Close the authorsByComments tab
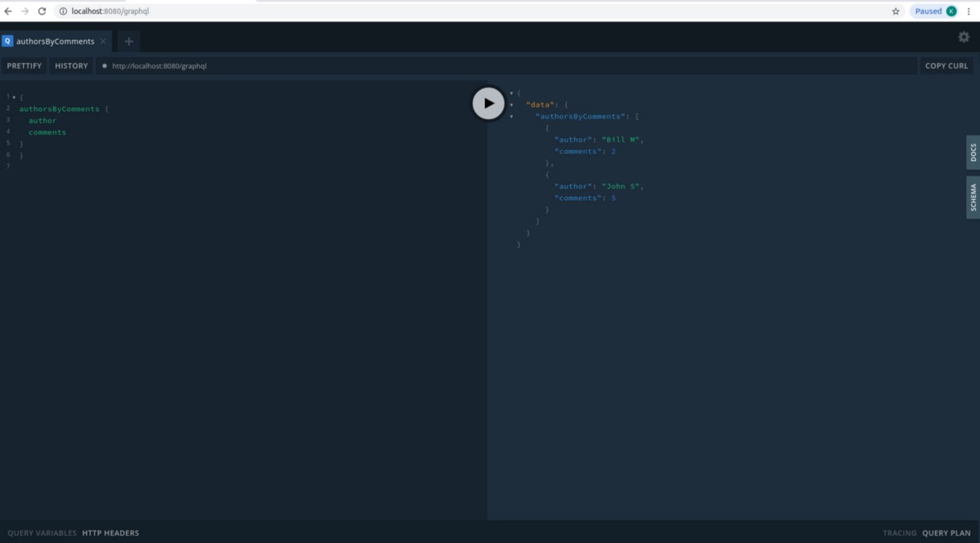Screen dimensions: 980x543 coord(103,42)
